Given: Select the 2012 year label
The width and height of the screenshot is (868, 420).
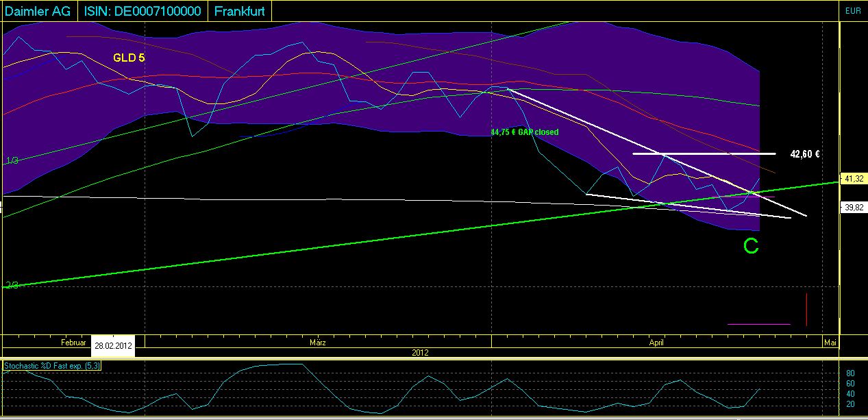Looking at the screenshot, I should [420, 352].
